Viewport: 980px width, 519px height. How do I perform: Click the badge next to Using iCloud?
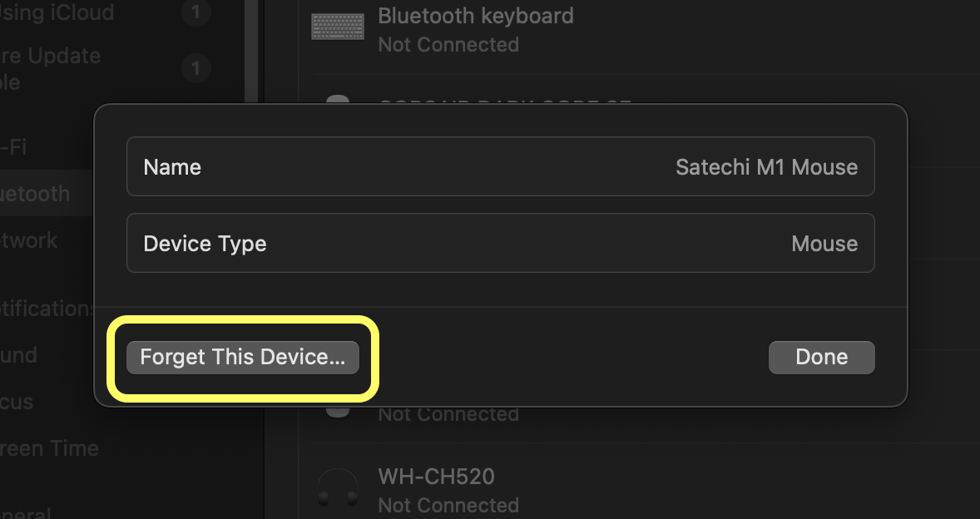pyautogui.click(x=196, y=12)
